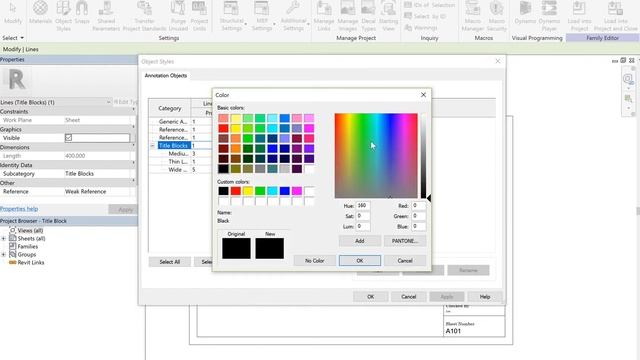Show IDs of Selection
The height and width of the screenshot is (360, 640).
tap(429, 5)
